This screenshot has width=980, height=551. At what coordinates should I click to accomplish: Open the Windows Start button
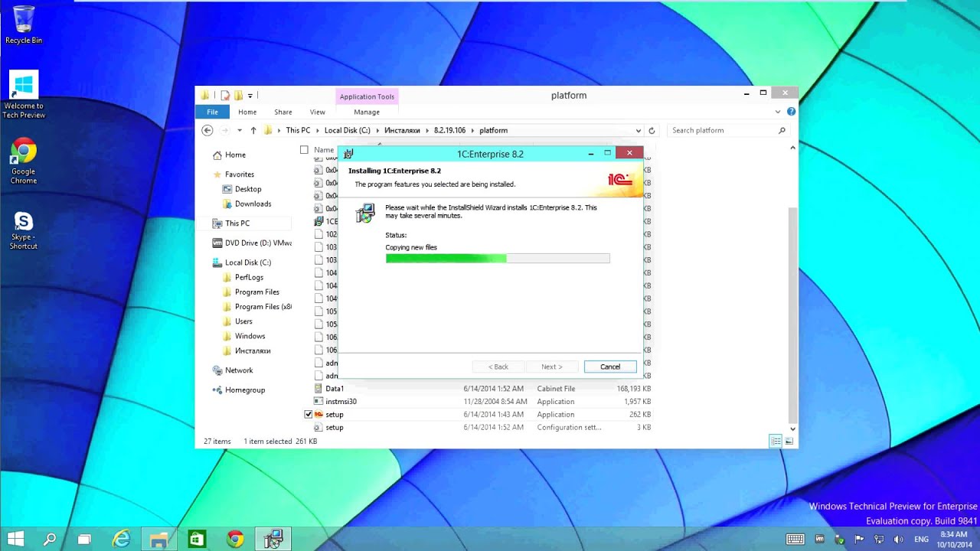[x=15, y=540]
